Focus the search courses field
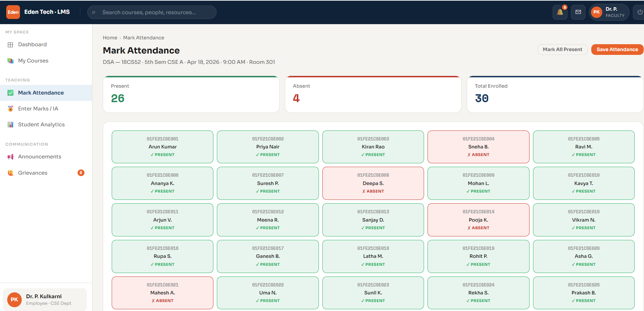Image resolution: width=644 pixels, height=311 pixels. coord(152,12)
